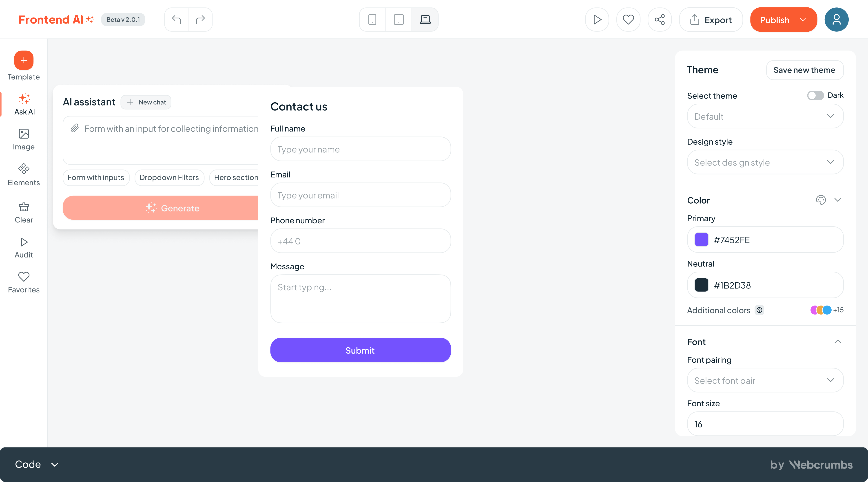Screen dimensions: 868x482
Task: Open the color palette picker icon
Action: tap(821, 200)
